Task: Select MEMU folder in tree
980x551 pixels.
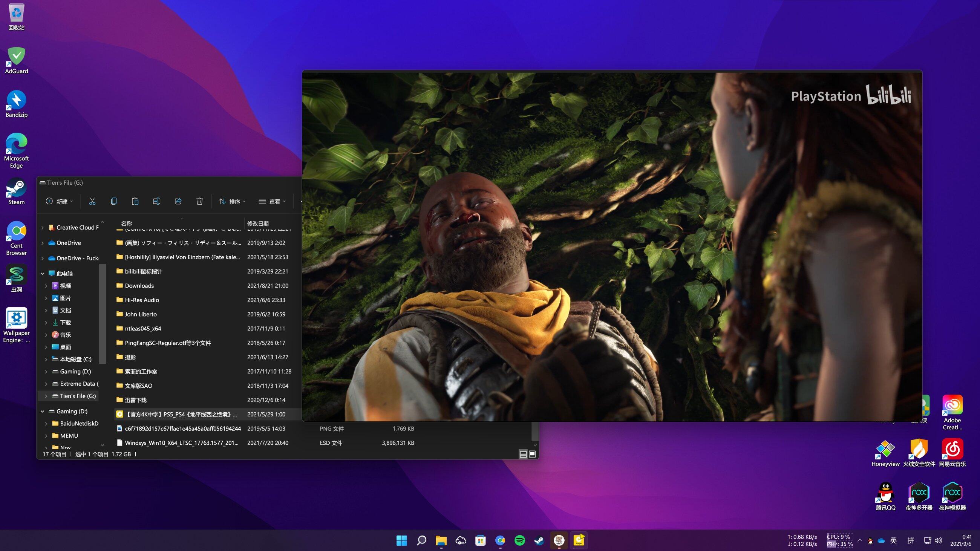Action: (x=65, y=435)
